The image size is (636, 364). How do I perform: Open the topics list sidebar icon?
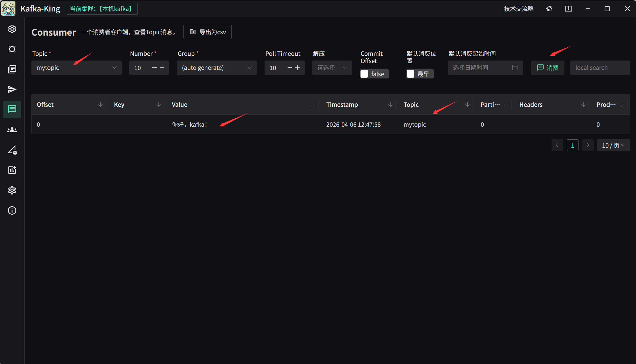12,69
